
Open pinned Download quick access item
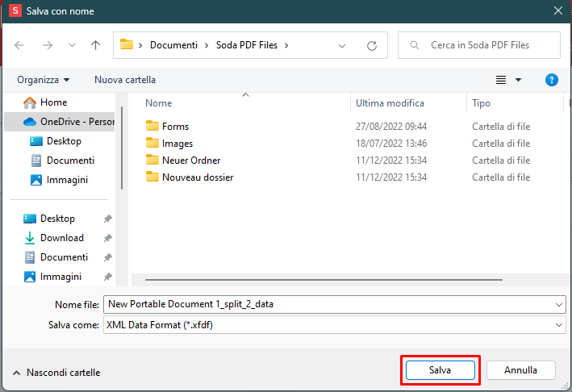[x=53, y=238]
